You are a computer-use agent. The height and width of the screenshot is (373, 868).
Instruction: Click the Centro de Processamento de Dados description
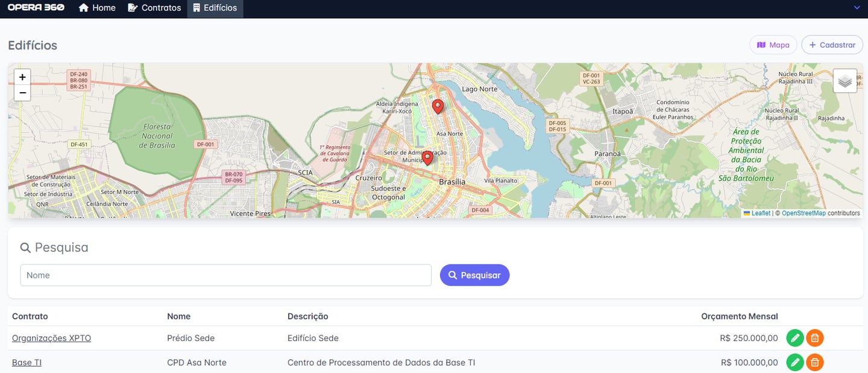tap(382, 362)
